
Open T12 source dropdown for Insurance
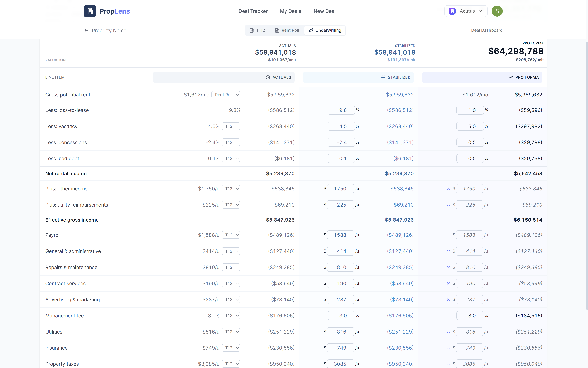(231, 348)
